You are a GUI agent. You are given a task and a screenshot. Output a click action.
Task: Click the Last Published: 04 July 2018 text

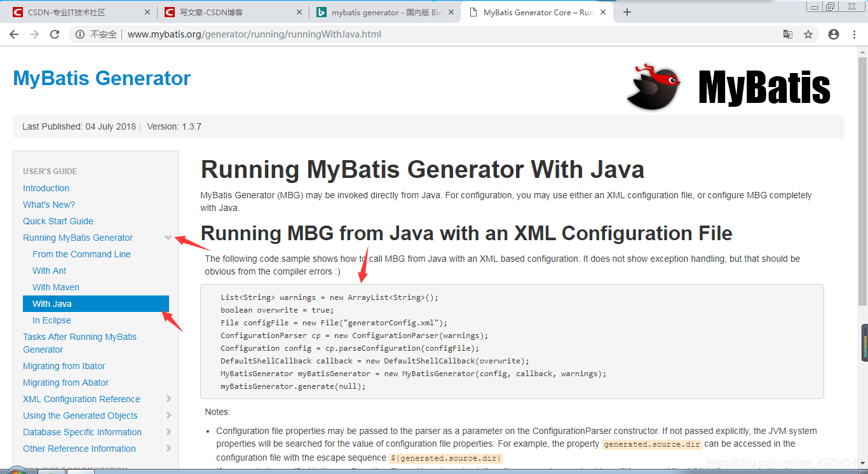pos(79,126)
